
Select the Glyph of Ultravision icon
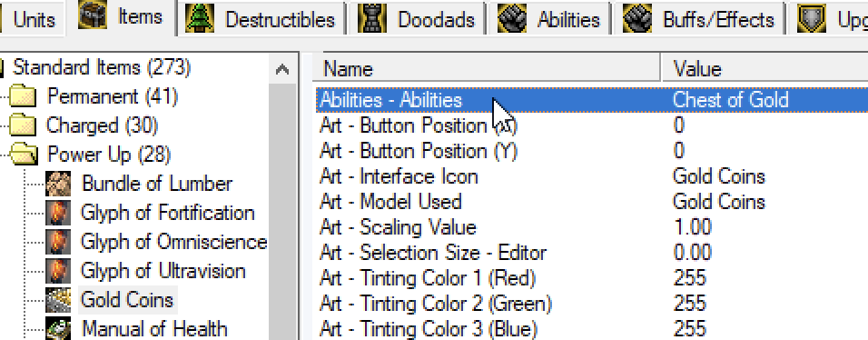tap(58, 271)
